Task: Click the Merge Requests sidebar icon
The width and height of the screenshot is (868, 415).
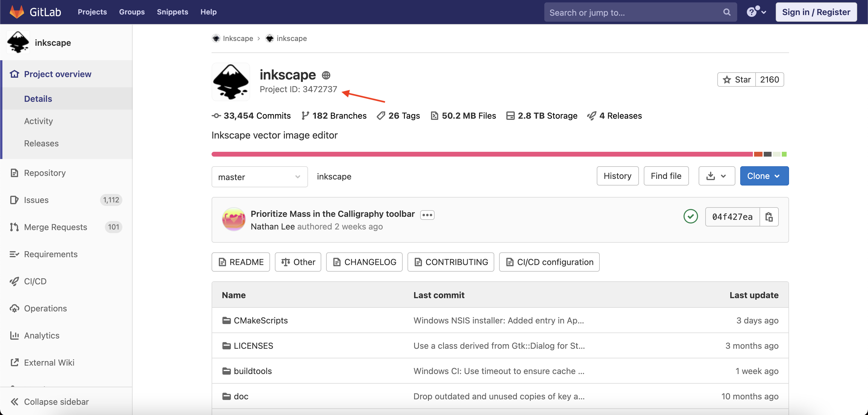Action: pyautogui.click(x=14, y=227)
